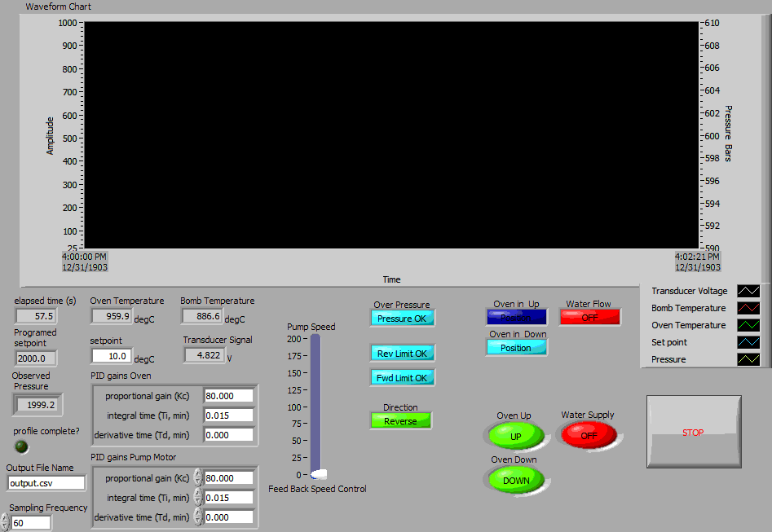Click the Pump Speed slider handle
This screenshot has width=772, height=532.
click(x=319, y=474)
